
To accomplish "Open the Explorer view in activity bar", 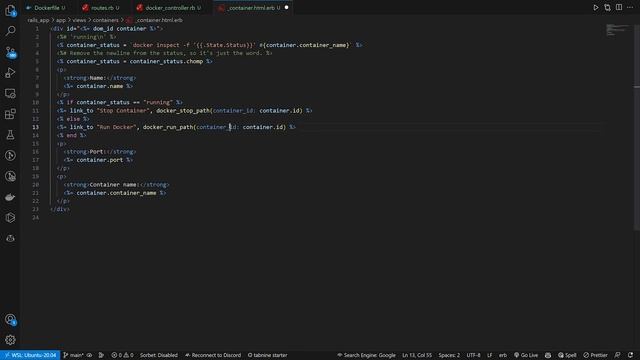I will pos(10,10).
